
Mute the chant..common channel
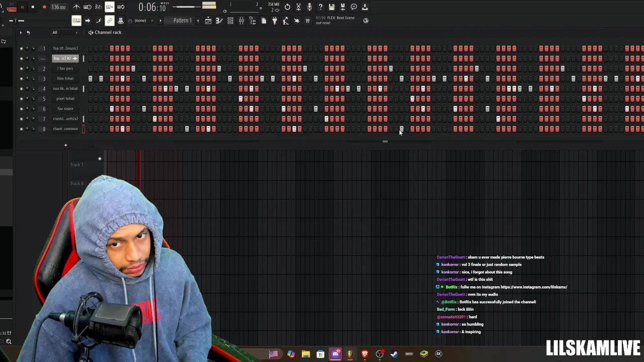point(21,129)
